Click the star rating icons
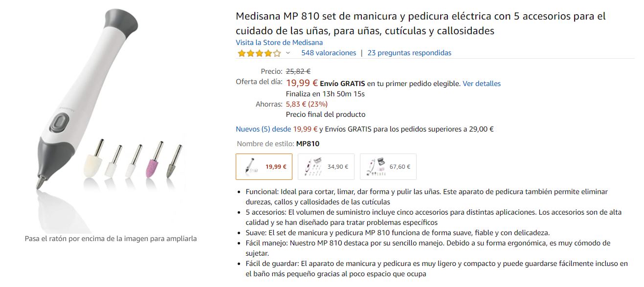This screenshot has height=287, width=644. click(259, 53)
